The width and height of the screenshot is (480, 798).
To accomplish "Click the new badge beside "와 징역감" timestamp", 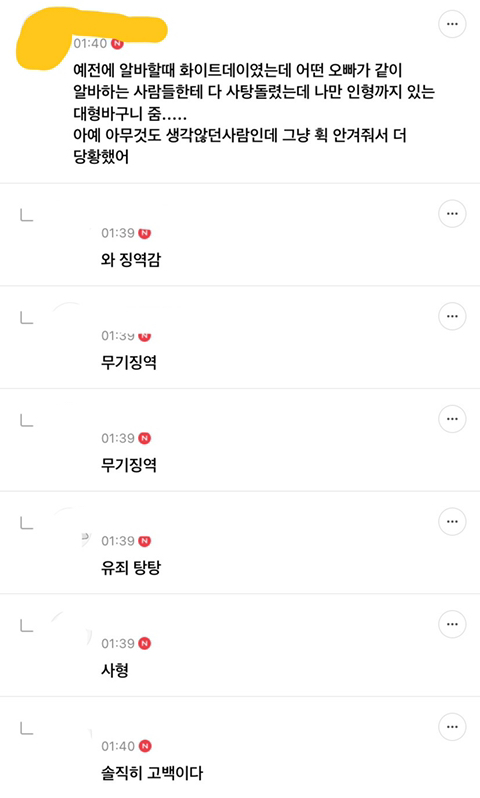I will pyautogui.click(x=145, y=233).
